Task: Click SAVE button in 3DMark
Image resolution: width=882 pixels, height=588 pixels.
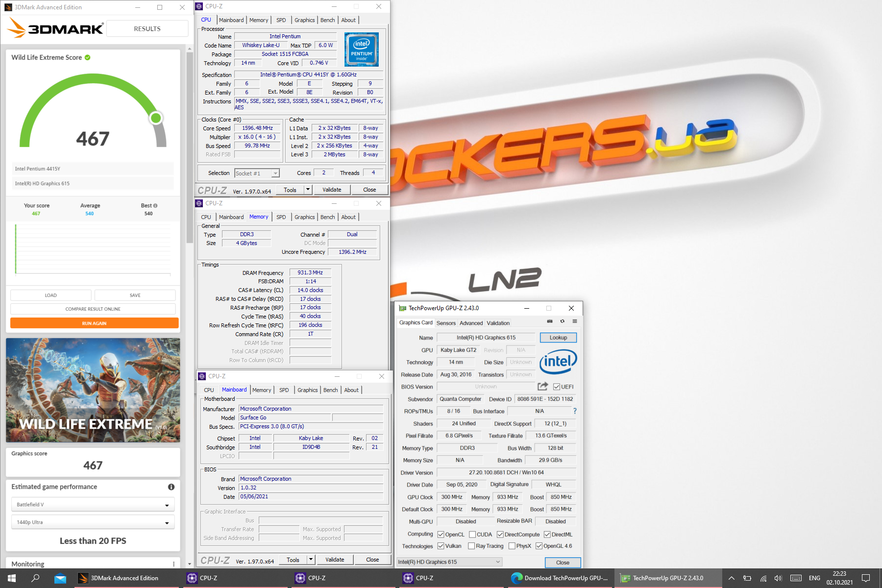Action: 135,295
